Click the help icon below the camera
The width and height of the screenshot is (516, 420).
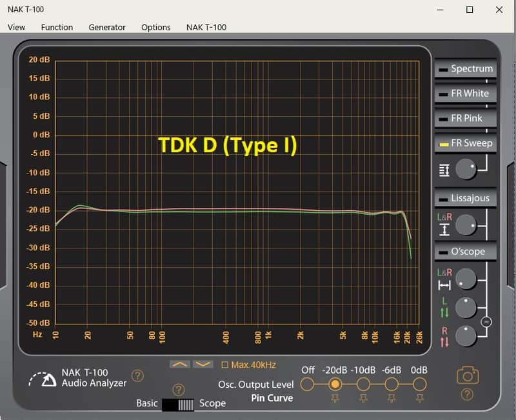pos(467,394)
